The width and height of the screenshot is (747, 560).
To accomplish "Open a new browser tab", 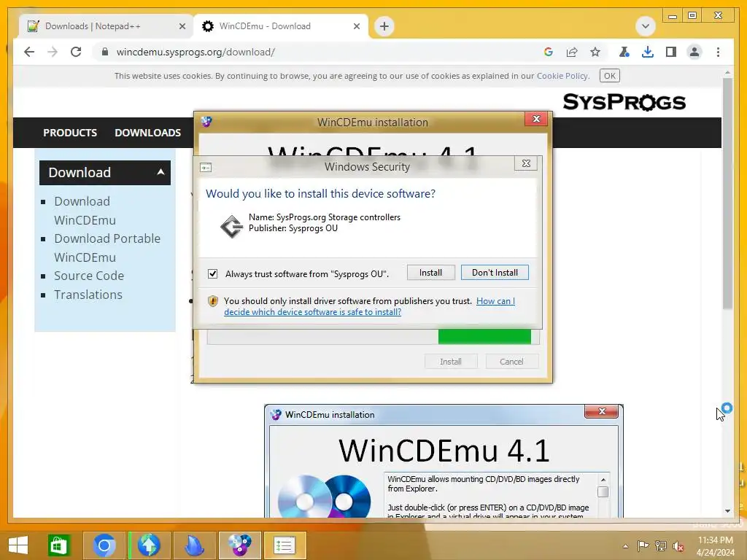I will point(384,26).
